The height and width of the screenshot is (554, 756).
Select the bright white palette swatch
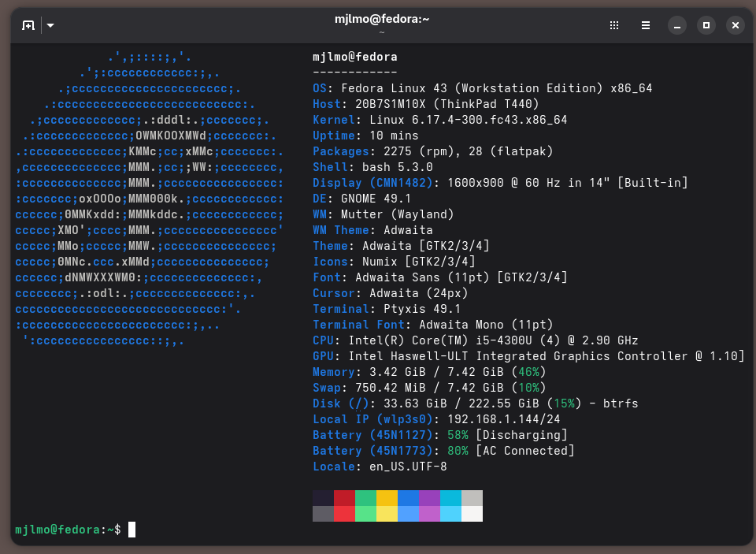tap(472, 513)
